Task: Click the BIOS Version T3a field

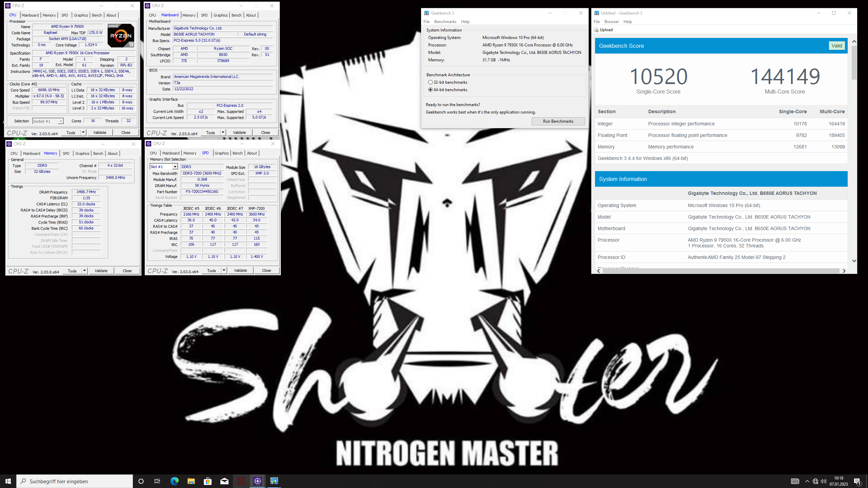Action: pos(223,83)
